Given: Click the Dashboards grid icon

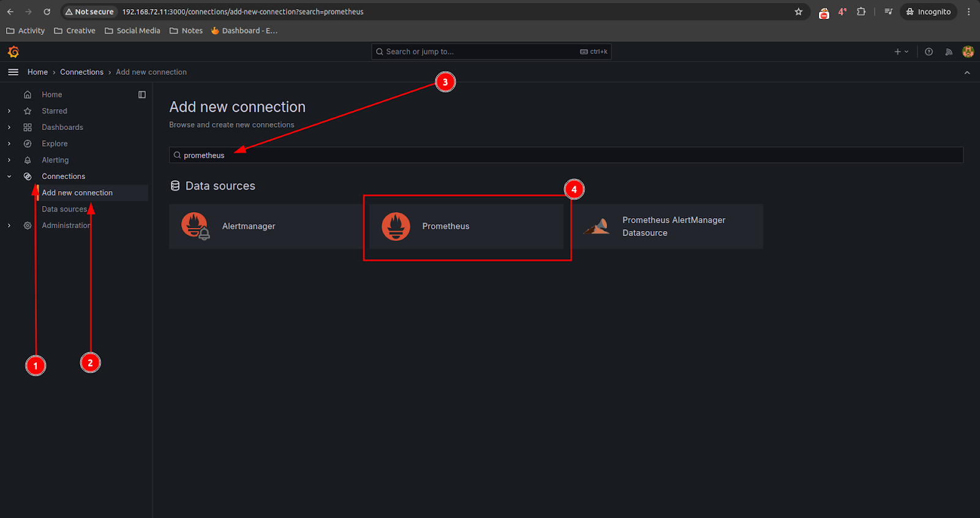Looking at the screenshot, I should [x=28, y=128].
